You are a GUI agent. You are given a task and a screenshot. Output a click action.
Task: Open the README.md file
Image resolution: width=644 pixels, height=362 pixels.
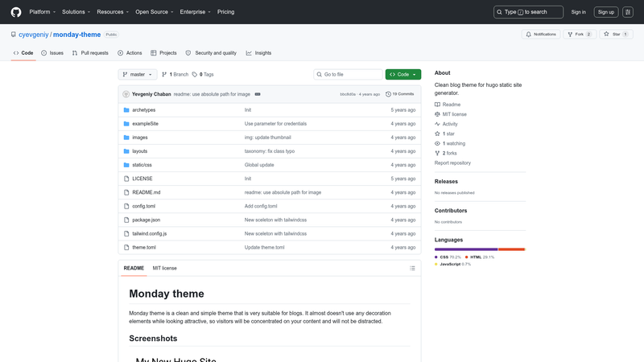[x=147, y=192]
